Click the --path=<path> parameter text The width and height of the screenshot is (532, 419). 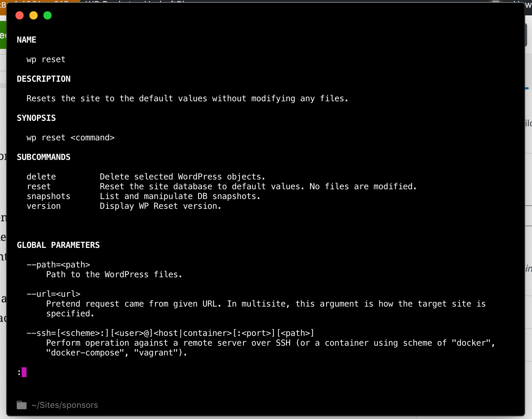pos(58,265)
